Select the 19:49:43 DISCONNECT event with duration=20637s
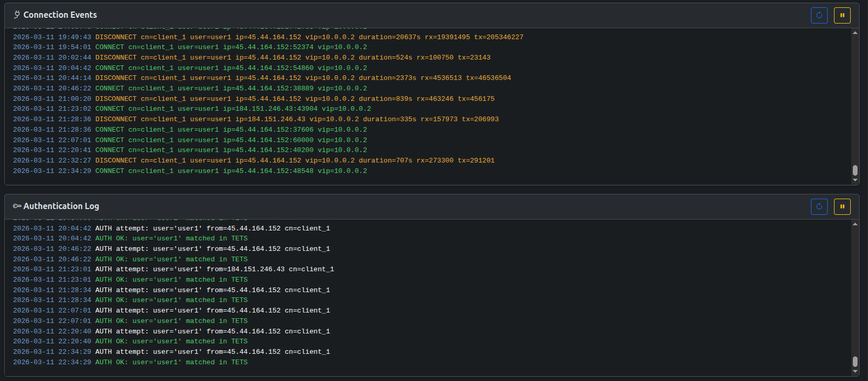 [268, 37]
